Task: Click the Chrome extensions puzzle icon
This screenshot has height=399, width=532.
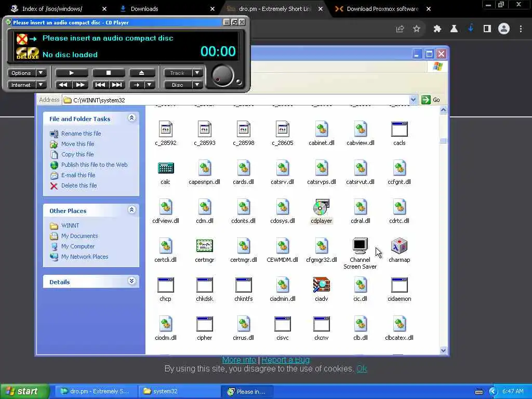Action: click(437, 29)
